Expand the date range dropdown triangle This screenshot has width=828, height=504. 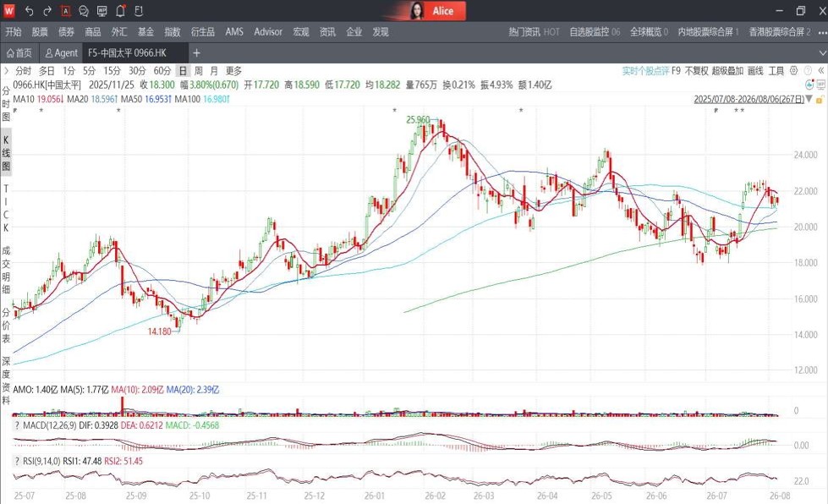click(809, 99)
